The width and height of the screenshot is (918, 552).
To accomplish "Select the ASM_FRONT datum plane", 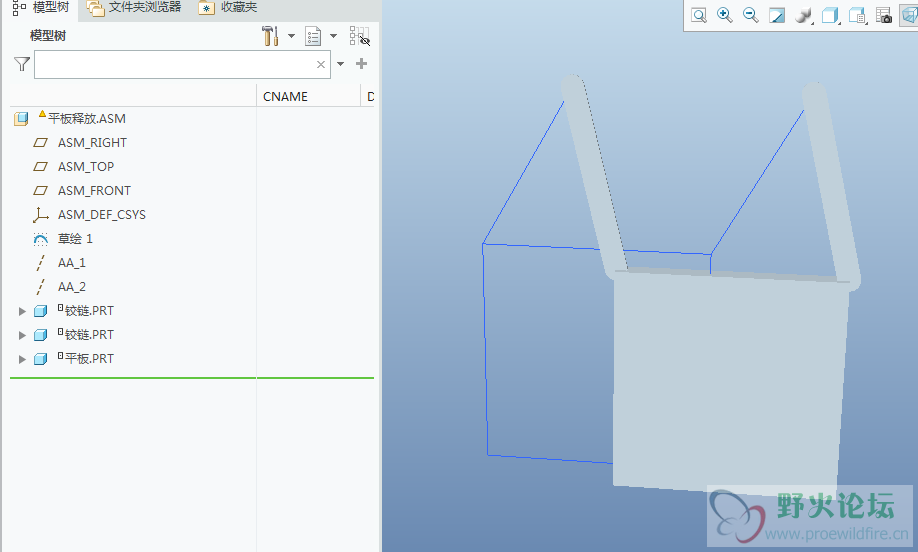I will [x=94, y=191].
